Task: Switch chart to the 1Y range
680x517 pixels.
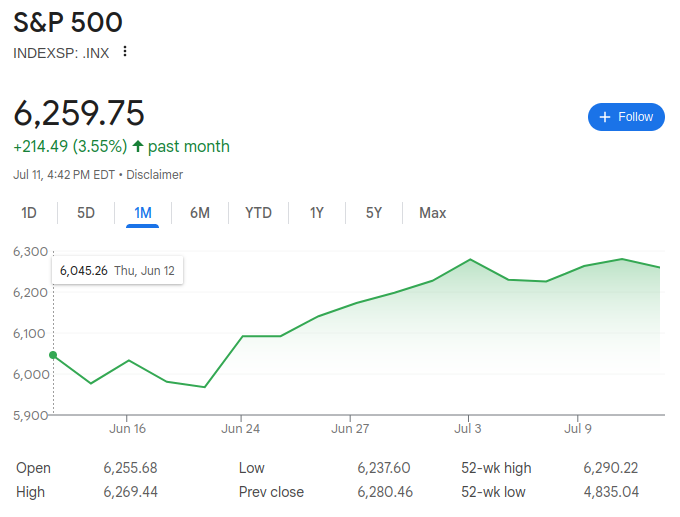Action: click(317, 213)
